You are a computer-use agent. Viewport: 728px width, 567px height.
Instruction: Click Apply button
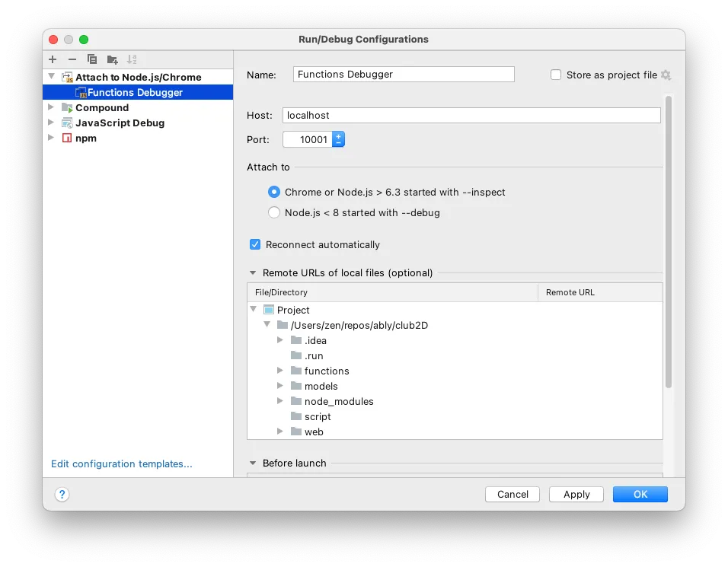click(576, 494)
